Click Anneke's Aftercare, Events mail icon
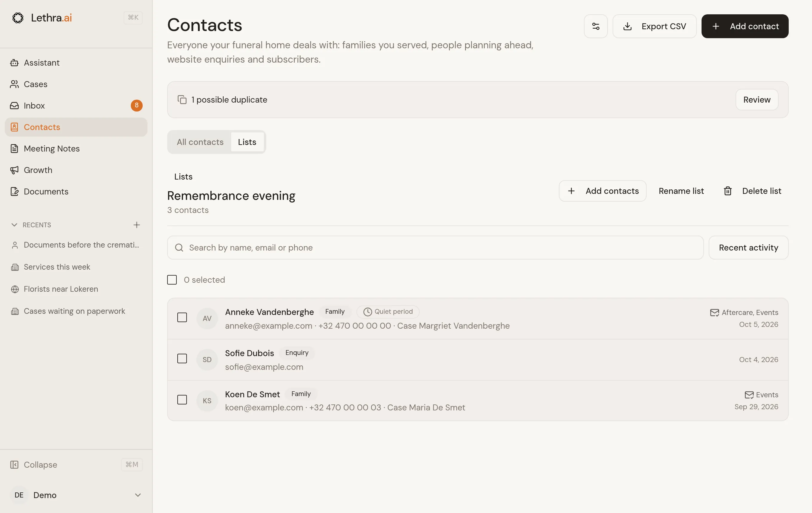 714,313
